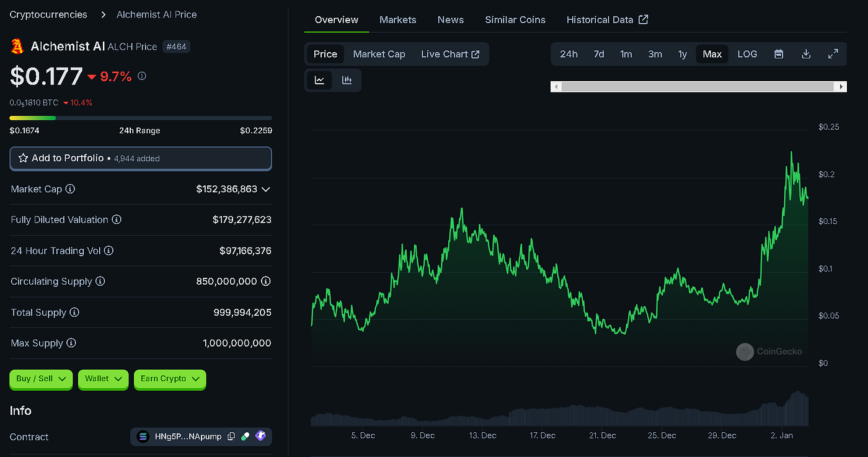Click the chart horizontal range scrollbar
The width and height of the screenshot is (868, 457).
point(697,87)
